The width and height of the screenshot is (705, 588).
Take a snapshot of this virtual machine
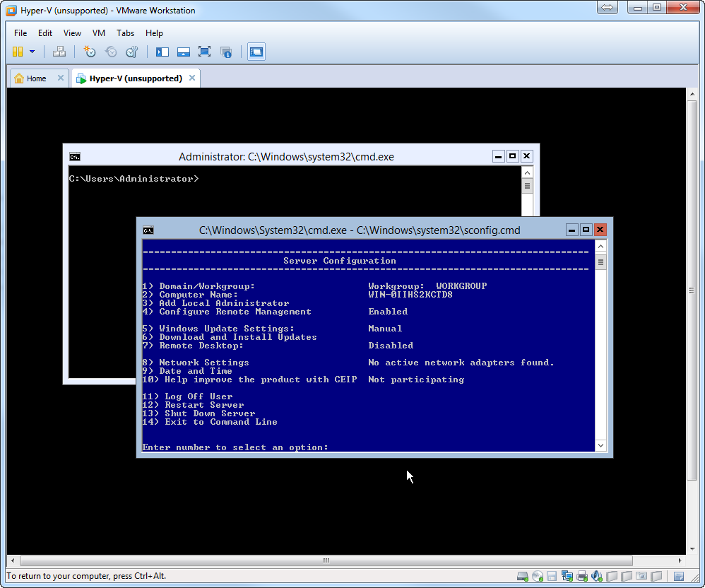[90, 52]
